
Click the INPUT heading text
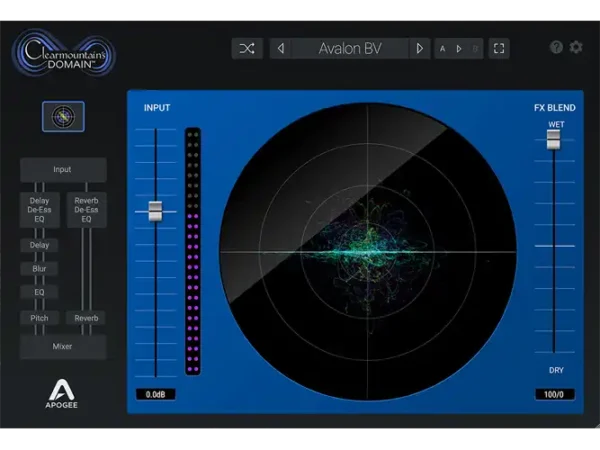tap(157, 108)
